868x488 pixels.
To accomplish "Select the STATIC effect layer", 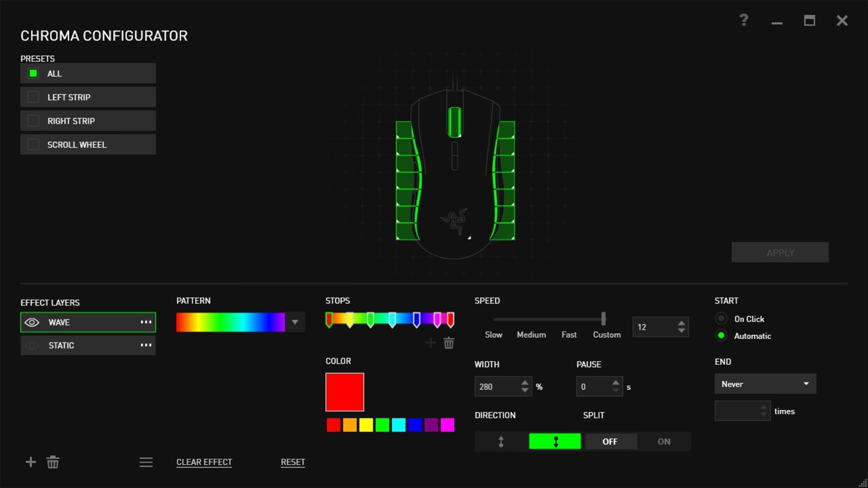I will pyautogui.click(x=88, y=345).
